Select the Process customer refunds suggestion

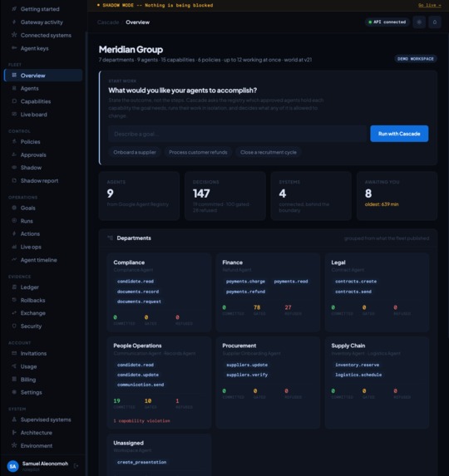(198, 152)
